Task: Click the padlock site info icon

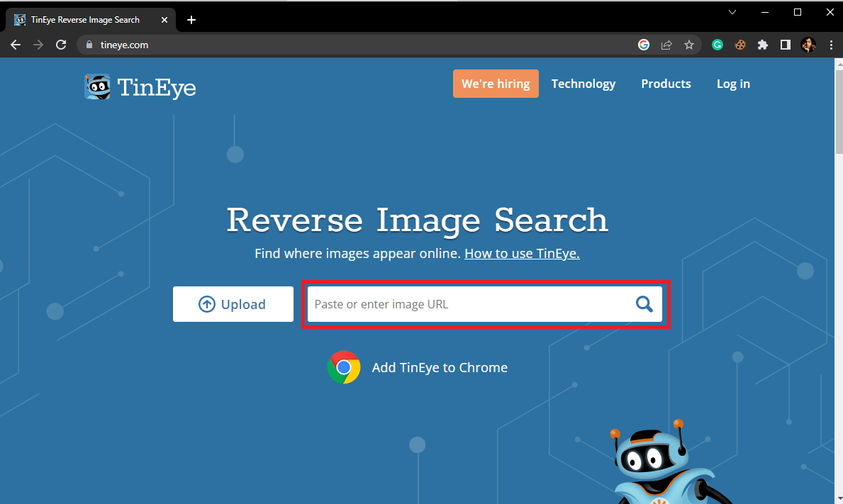Action: point(89,45)
